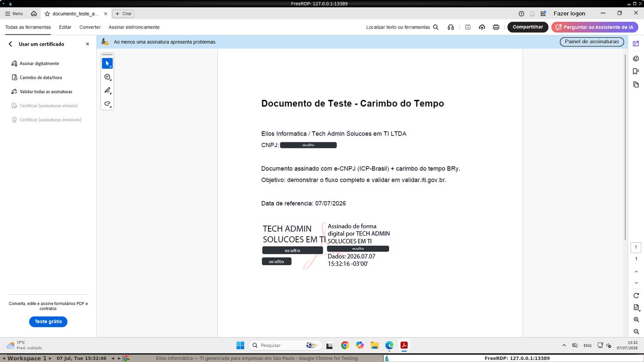Click the current page number box

point(636,247)
